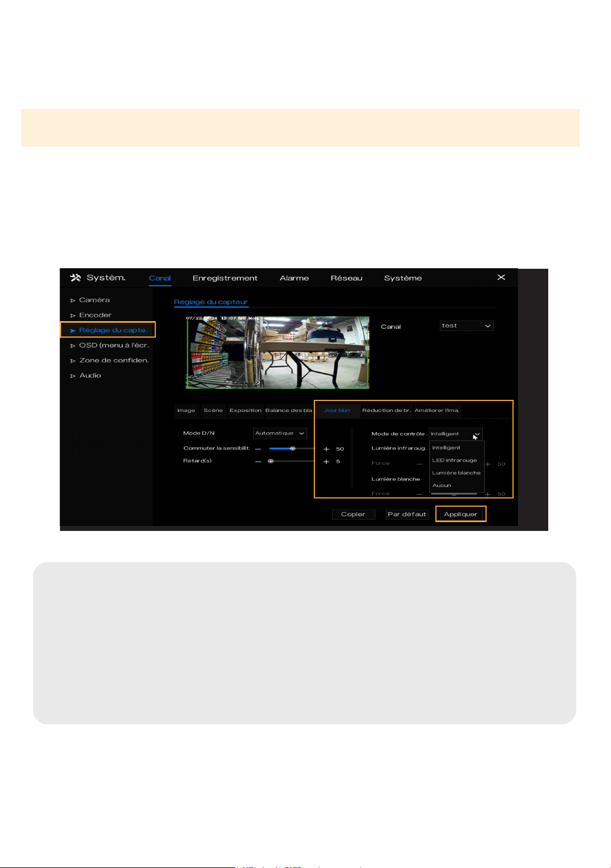Close the settings window with X
Screen dimensions: 611x868
(501, 278)
